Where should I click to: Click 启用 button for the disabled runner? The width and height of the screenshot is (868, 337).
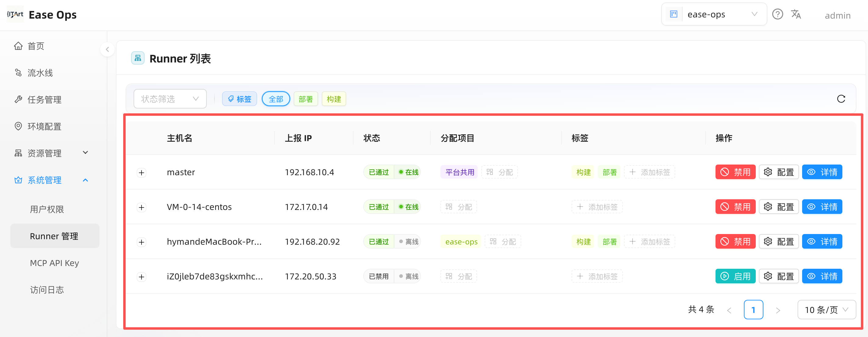[x=735, y=276]
